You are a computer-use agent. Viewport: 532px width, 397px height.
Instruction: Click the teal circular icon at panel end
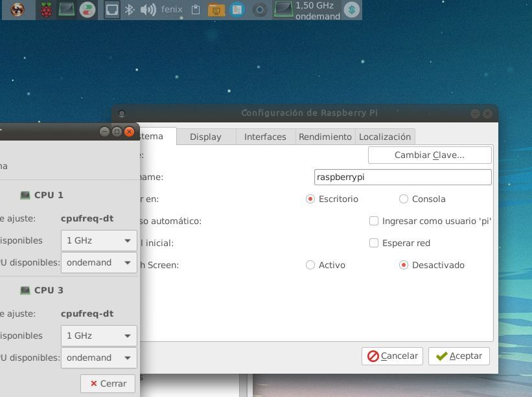click(x=352, y=10)
